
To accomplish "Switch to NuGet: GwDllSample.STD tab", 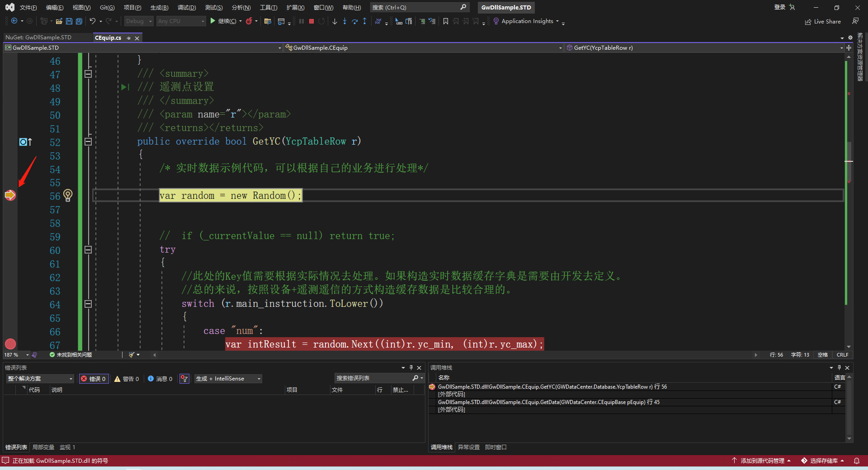I will [x=38, y=38].
